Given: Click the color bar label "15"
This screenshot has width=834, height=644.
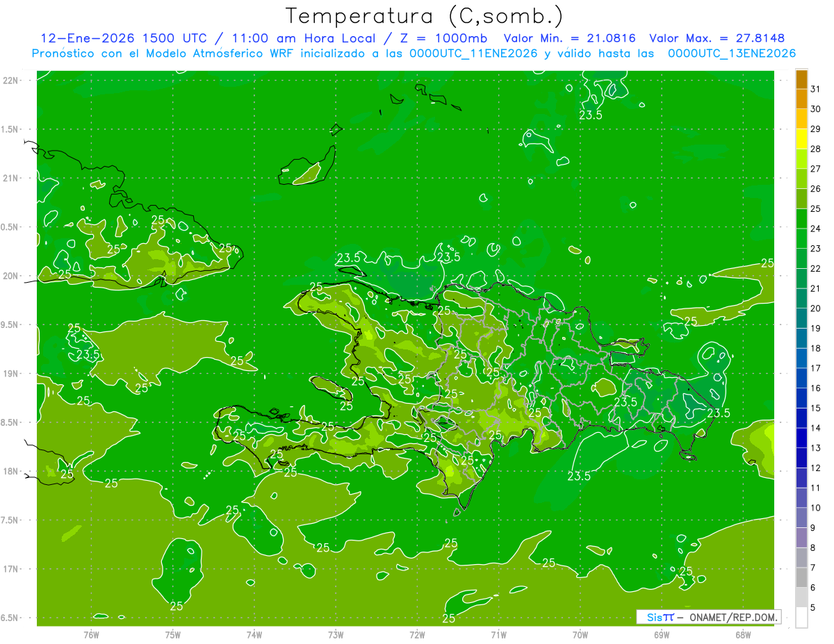Looking at the screenshot, I should 816,408.
